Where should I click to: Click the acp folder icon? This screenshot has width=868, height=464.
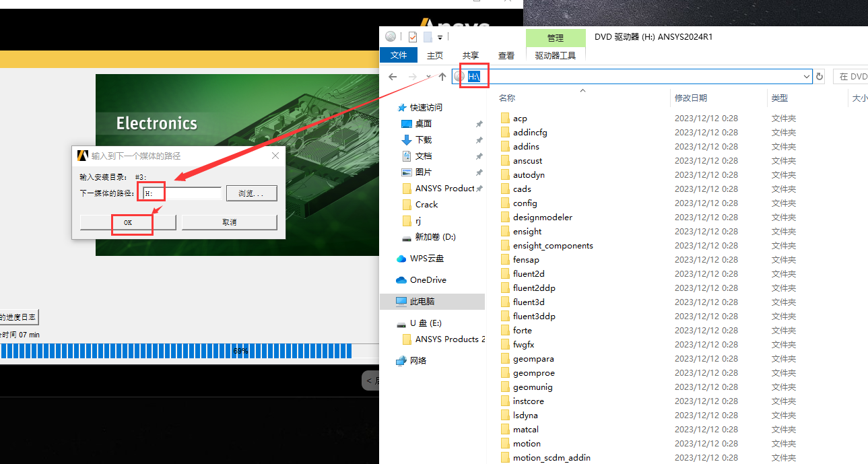point(506,119)
